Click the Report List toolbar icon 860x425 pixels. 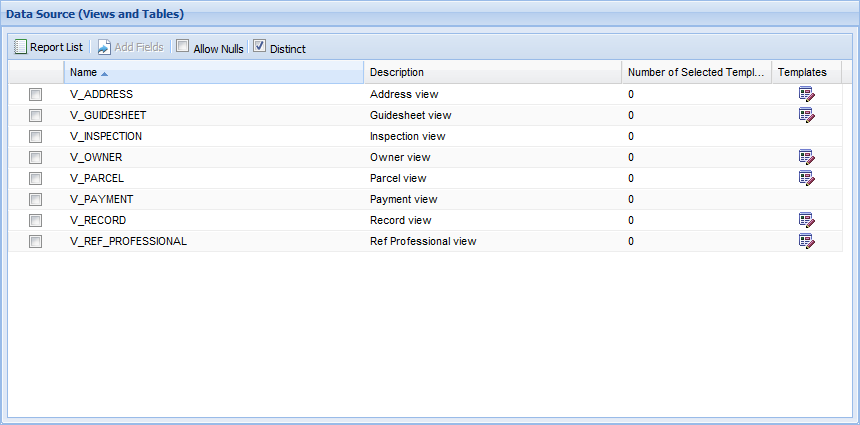point(21,47)
